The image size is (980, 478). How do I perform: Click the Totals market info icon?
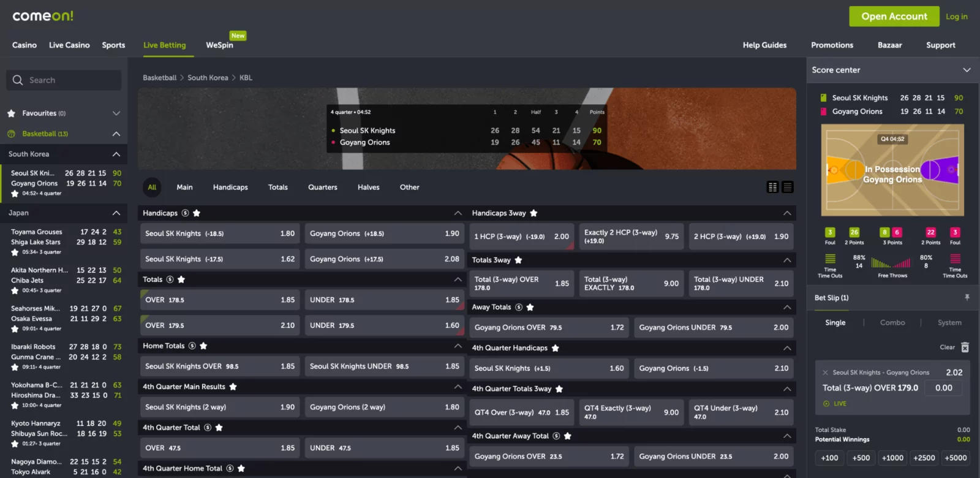[x=170, y=279]
